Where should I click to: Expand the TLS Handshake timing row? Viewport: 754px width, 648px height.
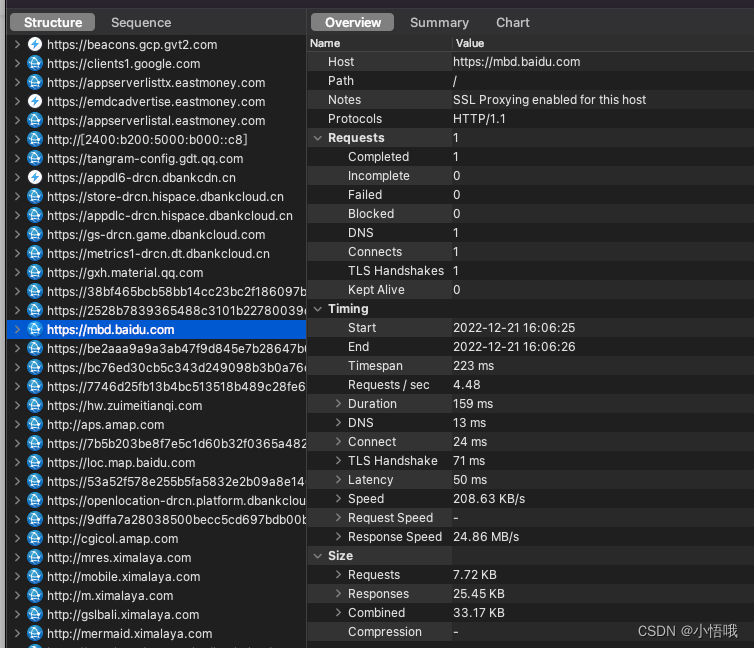[339, 461]
